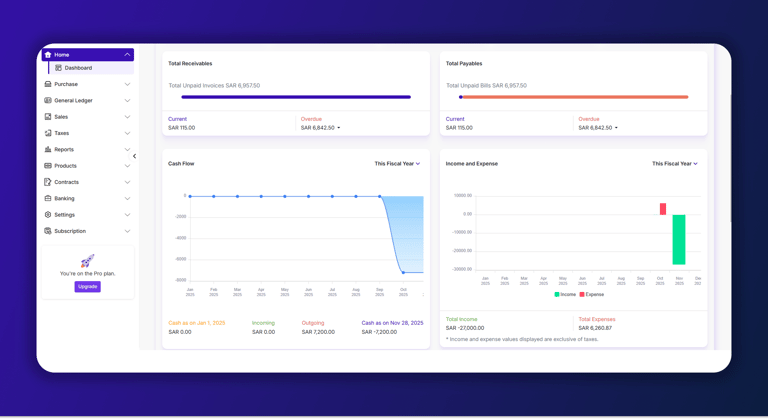Open Dashboard via its sidebar icon

pyautogui.click(x=58, y=68)
